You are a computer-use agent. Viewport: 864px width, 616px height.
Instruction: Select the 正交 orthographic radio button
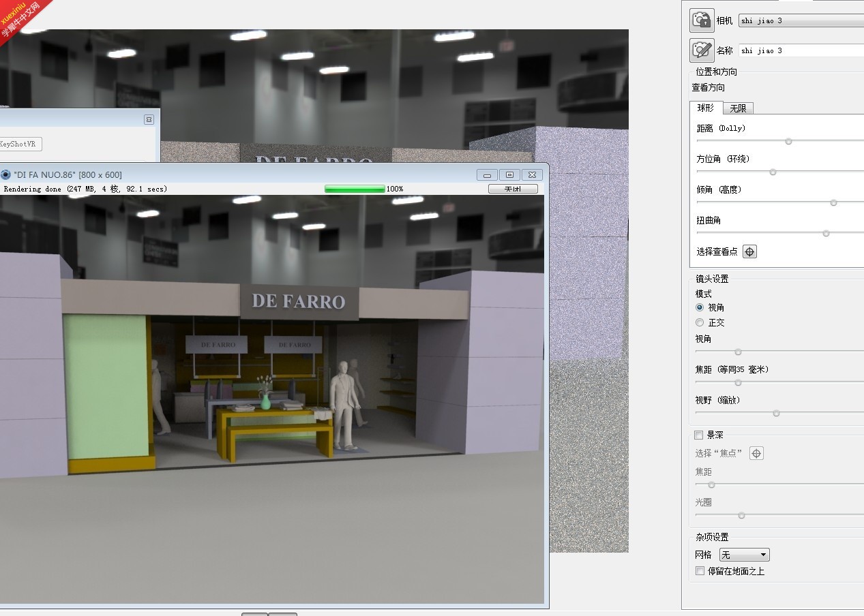700,322
